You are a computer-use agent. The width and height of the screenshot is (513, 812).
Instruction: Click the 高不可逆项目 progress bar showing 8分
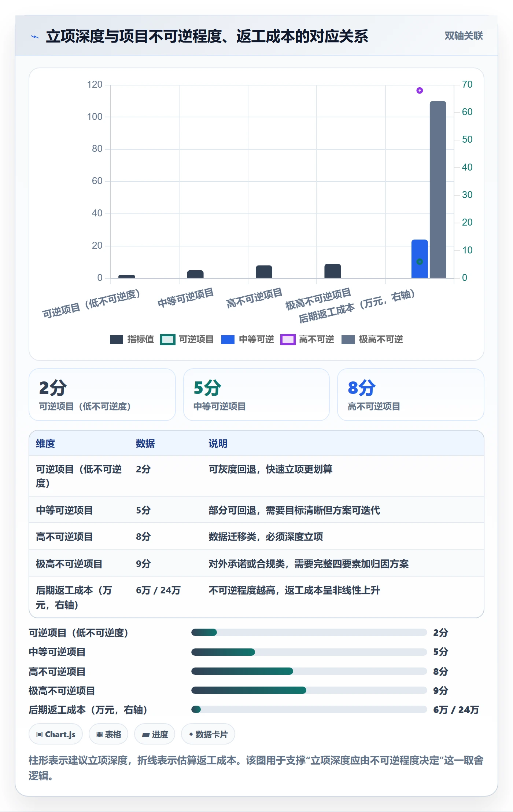click(309, 671)
